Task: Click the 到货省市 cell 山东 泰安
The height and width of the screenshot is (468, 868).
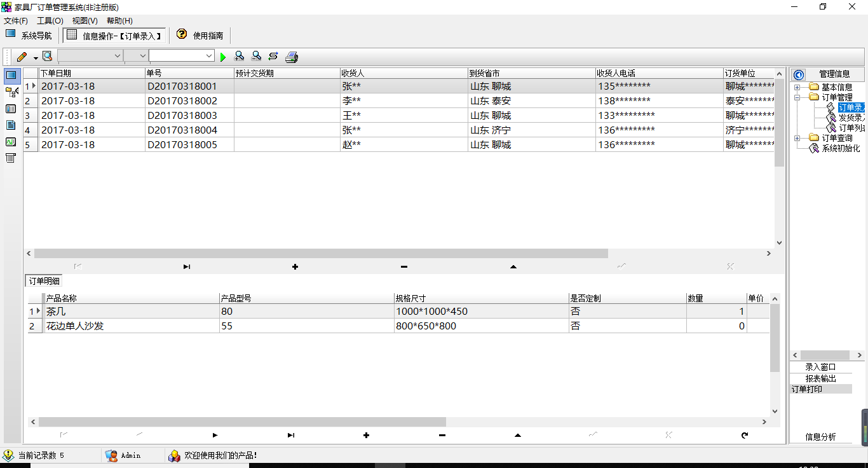Action: click(x=532, y=100)
